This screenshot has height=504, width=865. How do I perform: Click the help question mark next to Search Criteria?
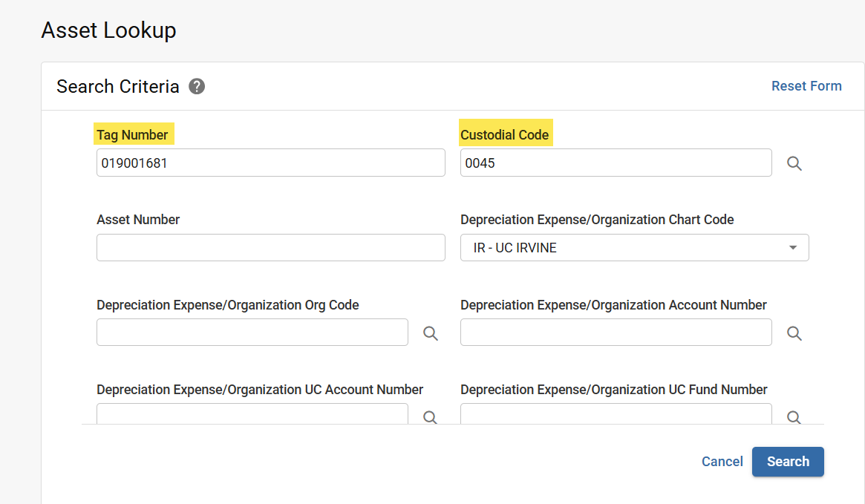tap(196, 86)
